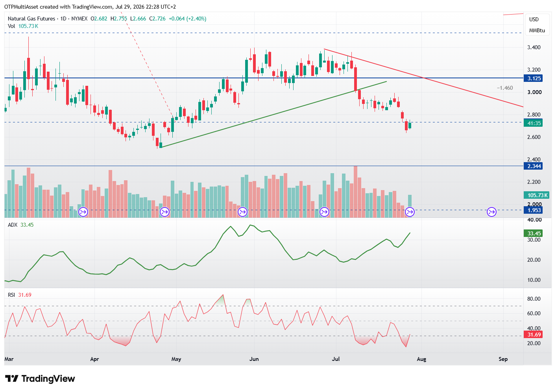The image size is (556, 392).
Task: Click the Natural Gas Futures symbol title
Action: [48, 18]
